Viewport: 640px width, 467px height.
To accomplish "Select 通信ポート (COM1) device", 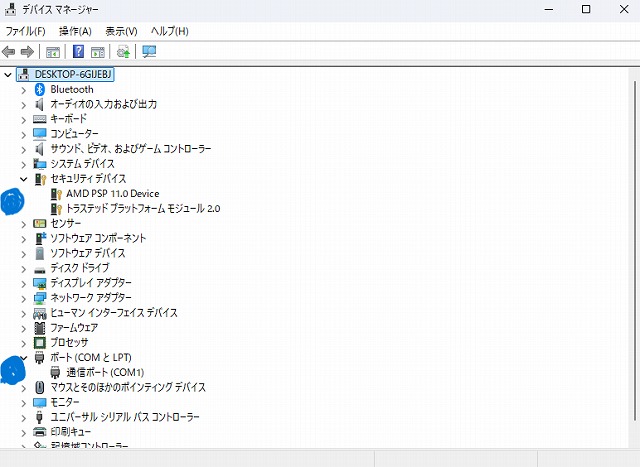I will click(105, 372).
